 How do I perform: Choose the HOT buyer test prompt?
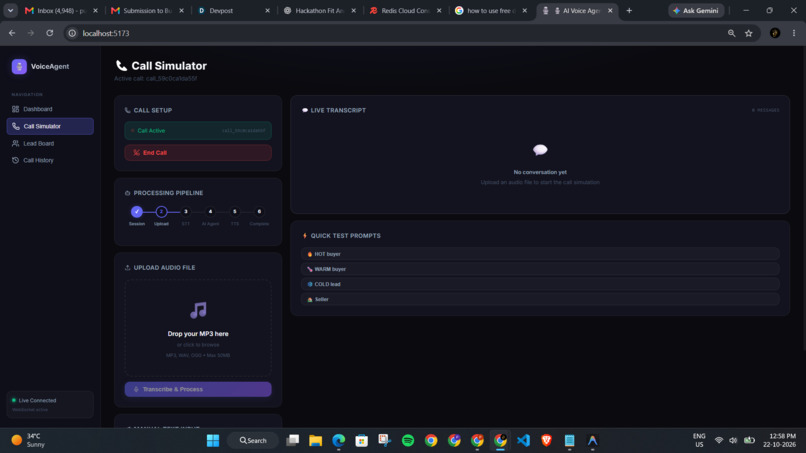(x=540, y=254)
